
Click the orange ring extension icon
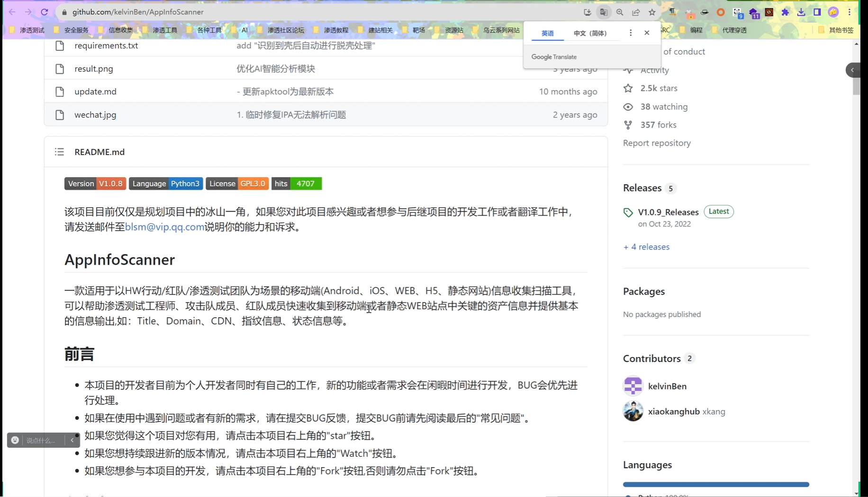721,12
